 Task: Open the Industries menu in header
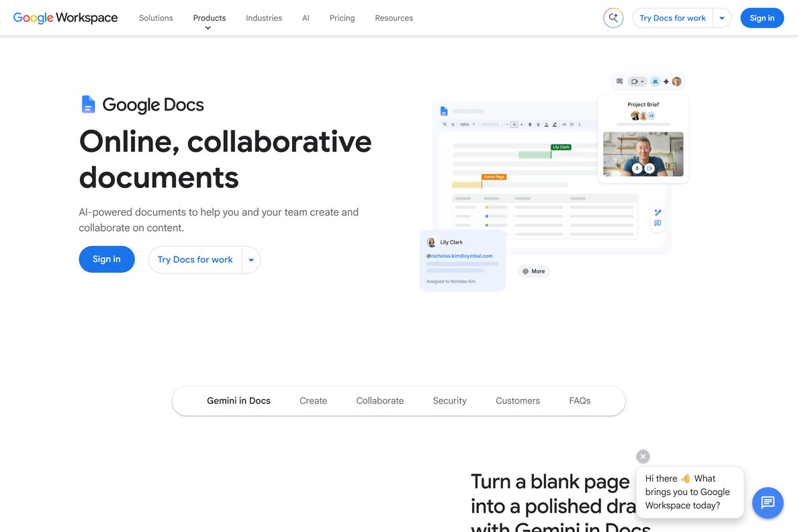point(264,18)
